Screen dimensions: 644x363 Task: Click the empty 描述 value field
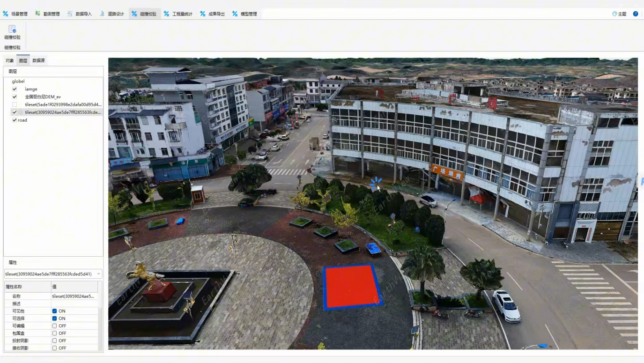(x=74, y=304)
